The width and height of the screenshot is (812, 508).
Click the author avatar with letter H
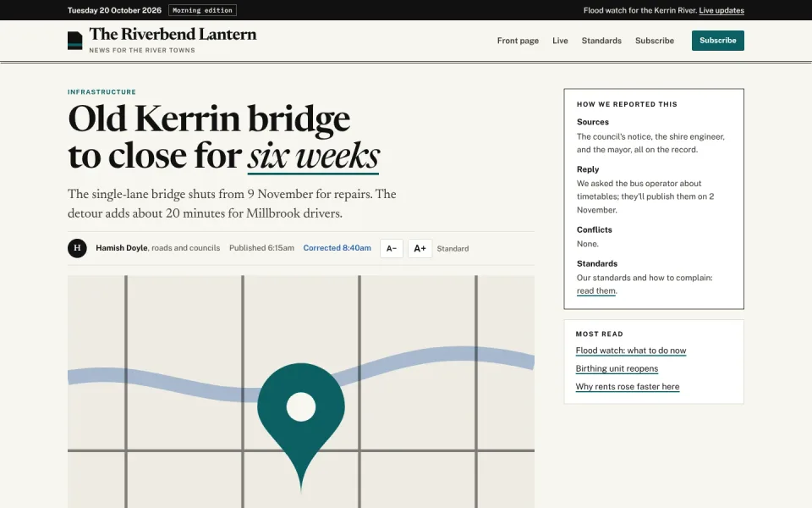tap(77, 248)
